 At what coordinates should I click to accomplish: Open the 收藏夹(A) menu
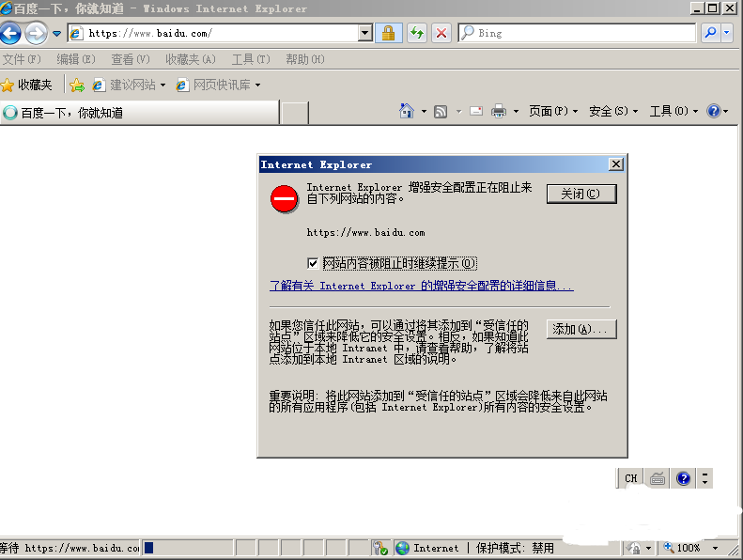[x=191, y=59]
